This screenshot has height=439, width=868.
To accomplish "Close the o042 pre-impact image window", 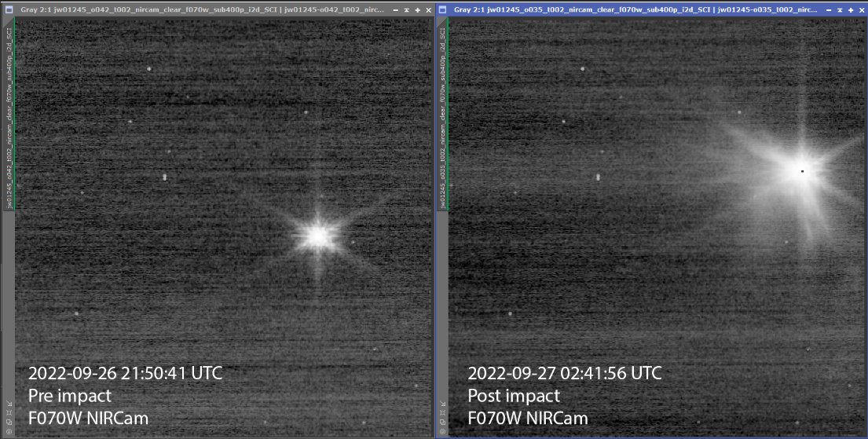I will [x=428, y=10].
